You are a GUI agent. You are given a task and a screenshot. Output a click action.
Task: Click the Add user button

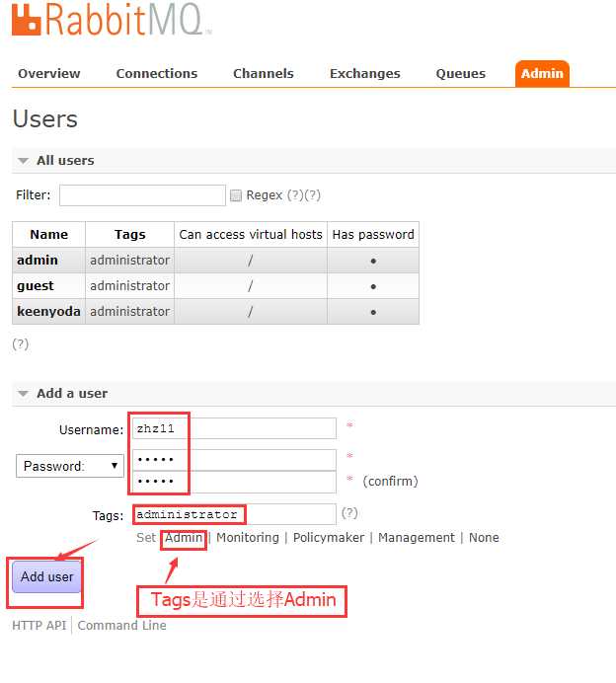coord(47,576)
